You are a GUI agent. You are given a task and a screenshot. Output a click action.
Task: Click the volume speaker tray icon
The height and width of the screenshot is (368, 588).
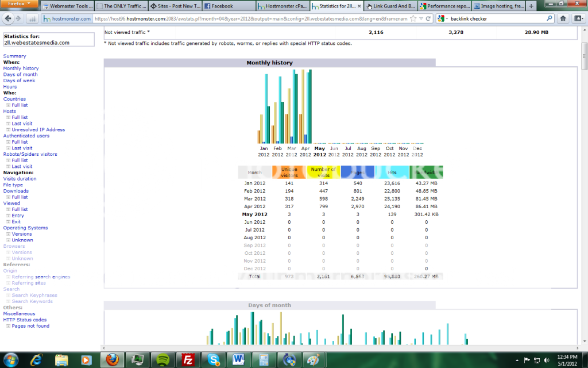(547, 360)
